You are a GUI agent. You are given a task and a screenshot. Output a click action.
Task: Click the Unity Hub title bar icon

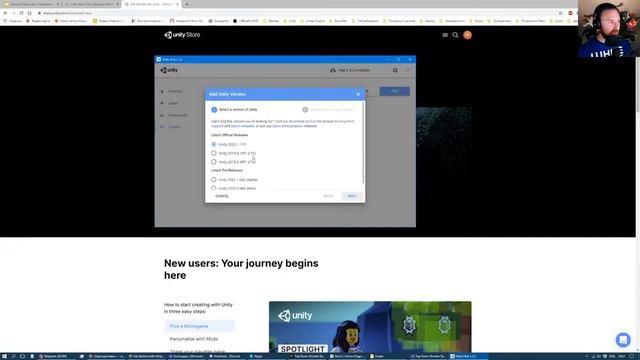(x=159, y=60)
